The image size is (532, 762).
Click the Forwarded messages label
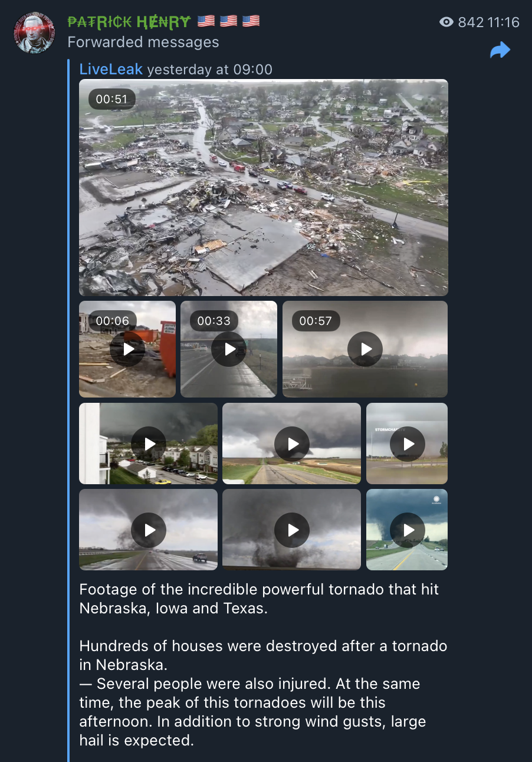pos(143,42)
